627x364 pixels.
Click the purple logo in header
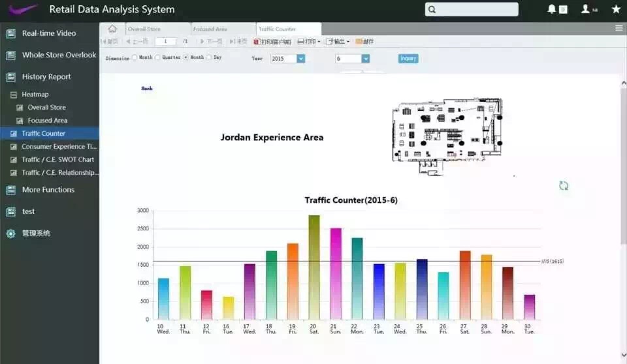click(23, 8)
